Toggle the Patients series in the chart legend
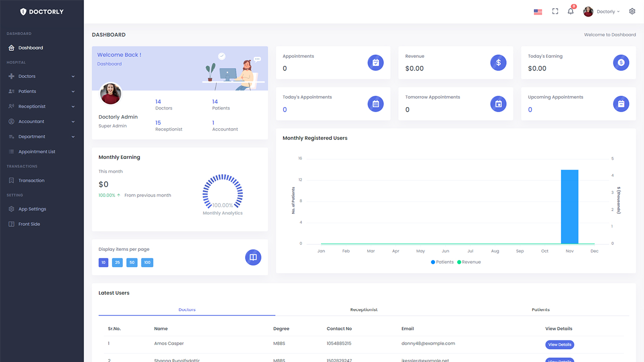 (x=442, y=261)
